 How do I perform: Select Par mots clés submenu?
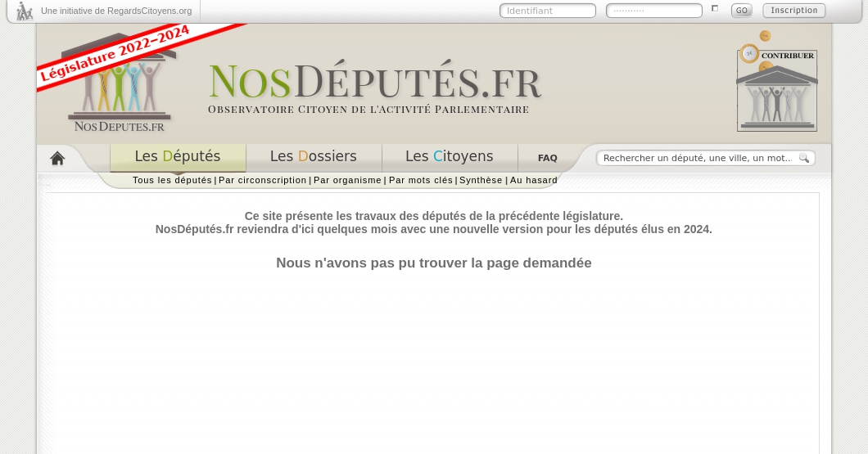tap(421, 180)
